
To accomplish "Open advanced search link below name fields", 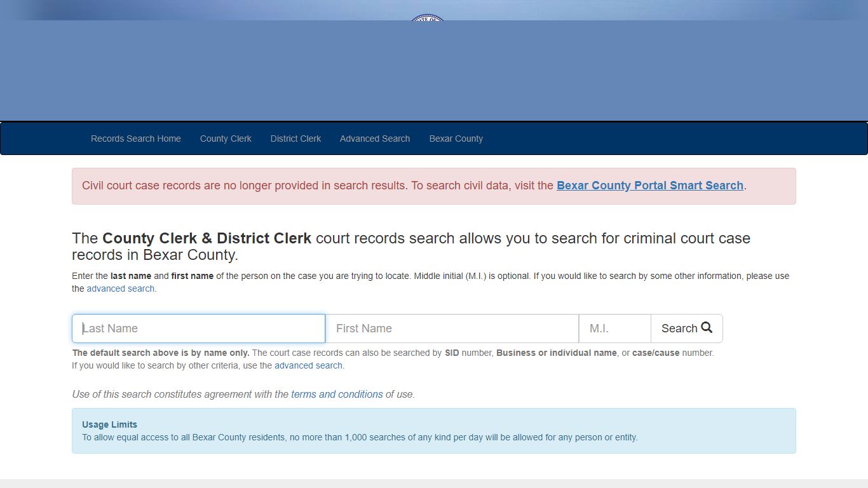I will [x=308, y=365].
